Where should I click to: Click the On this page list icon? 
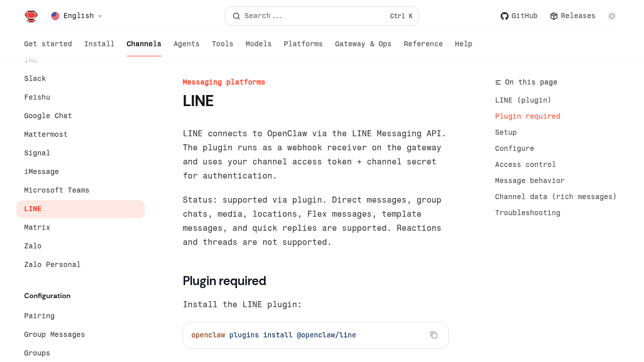pos(498,82)
